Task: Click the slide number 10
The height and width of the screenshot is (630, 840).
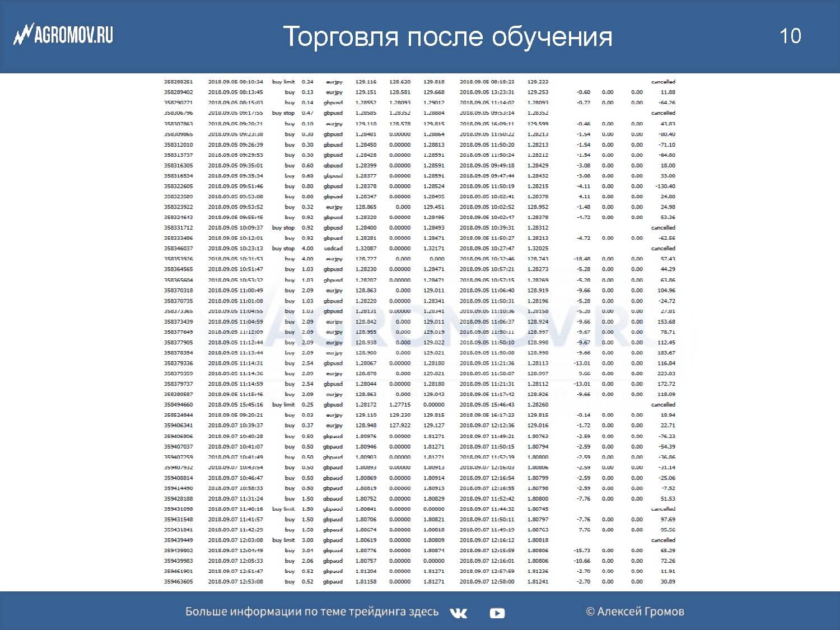Action: 790,36
